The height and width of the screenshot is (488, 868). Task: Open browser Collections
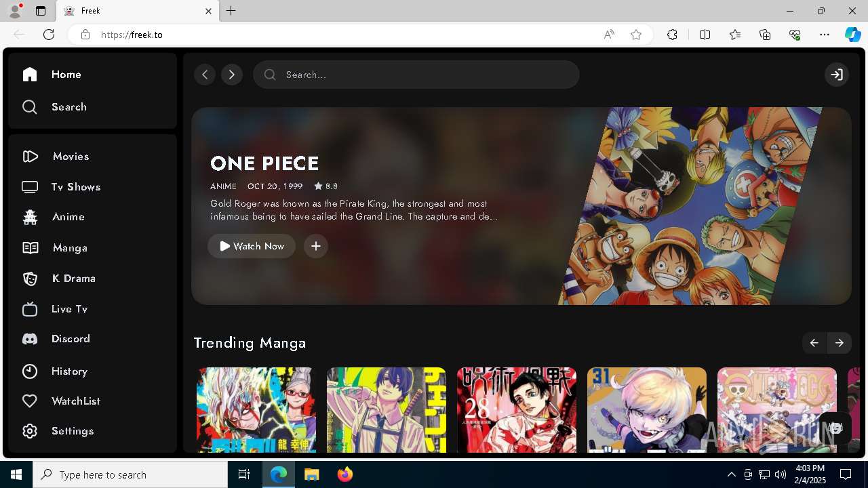click(765, 35)
